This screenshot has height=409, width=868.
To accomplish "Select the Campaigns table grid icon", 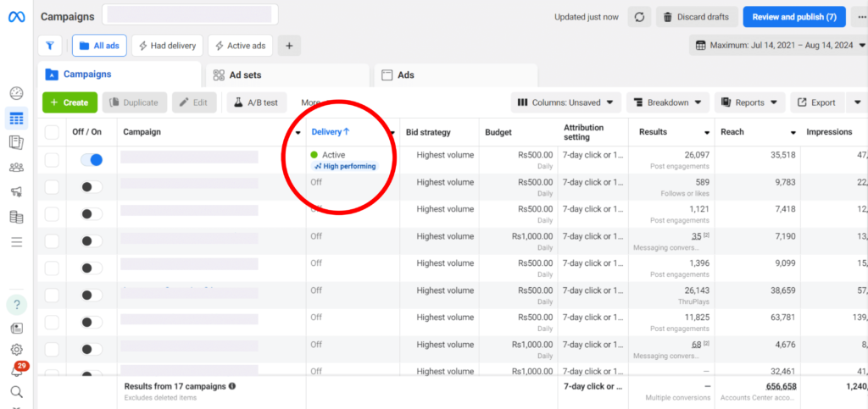I will (x=16, y=119).
